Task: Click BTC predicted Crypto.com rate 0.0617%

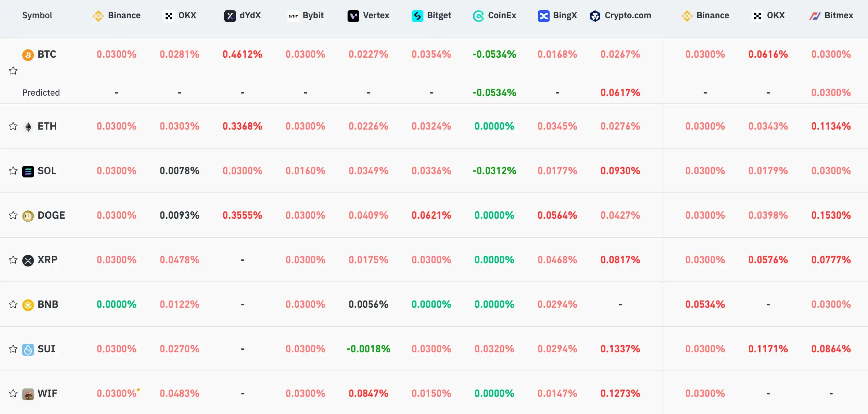Action: click(620, 93)
